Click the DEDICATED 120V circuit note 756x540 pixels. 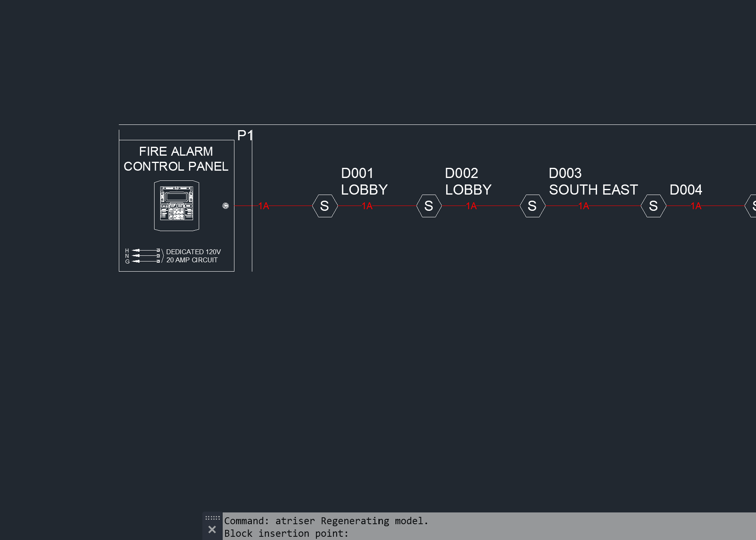(193, 256)
